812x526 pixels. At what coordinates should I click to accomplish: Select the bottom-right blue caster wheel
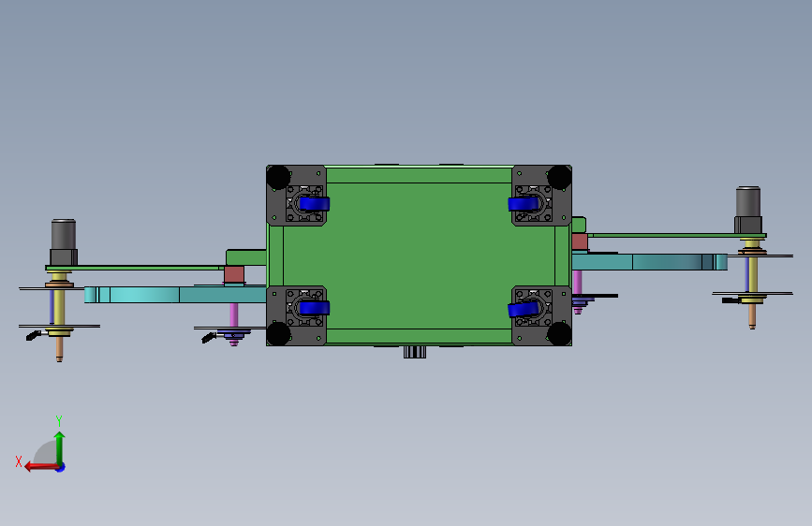point(524,309)
